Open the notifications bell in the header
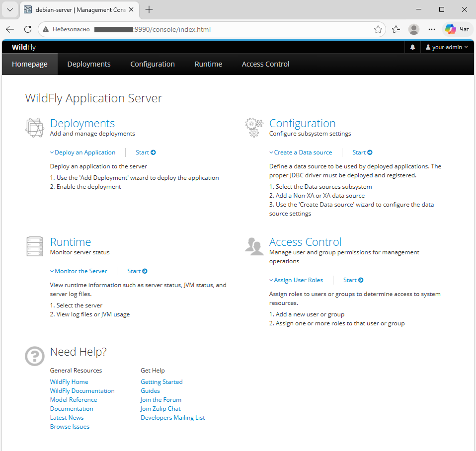Viewport: 476px width, 451px height. click(x=413, y=47)
